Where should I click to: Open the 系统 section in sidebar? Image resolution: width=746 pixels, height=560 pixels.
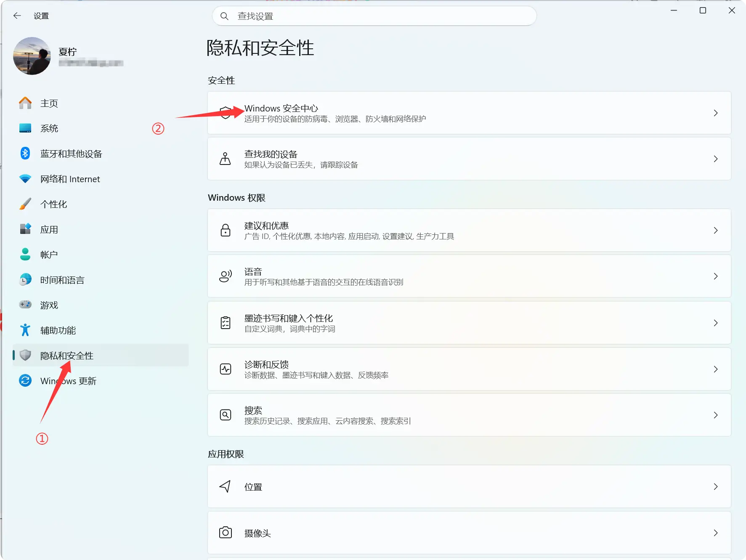(49, 128)
